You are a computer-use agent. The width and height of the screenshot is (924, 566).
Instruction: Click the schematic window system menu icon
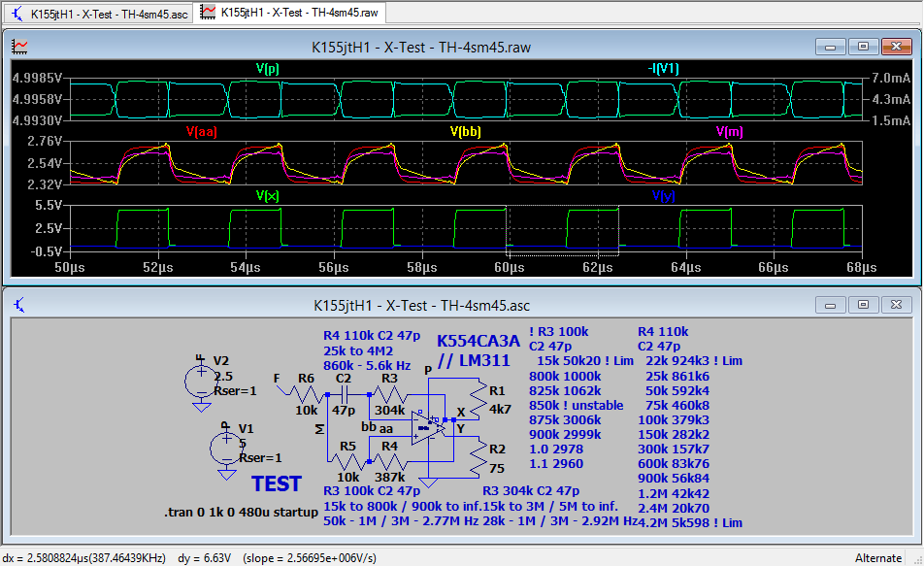19,304
